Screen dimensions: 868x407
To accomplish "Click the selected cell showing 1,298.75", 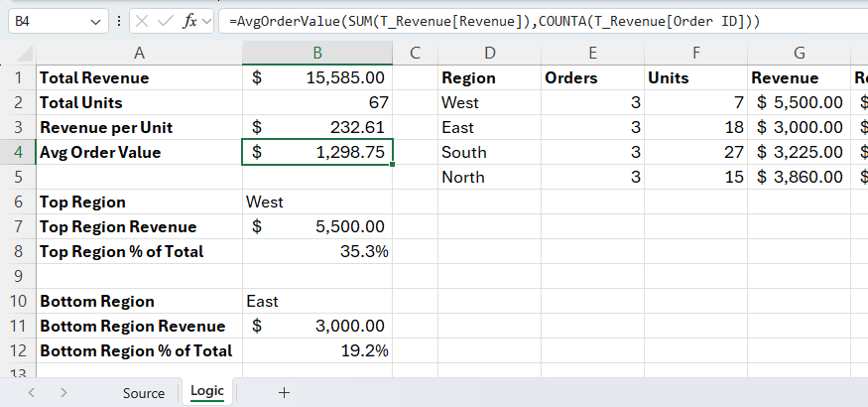I will tap(317, 152).
